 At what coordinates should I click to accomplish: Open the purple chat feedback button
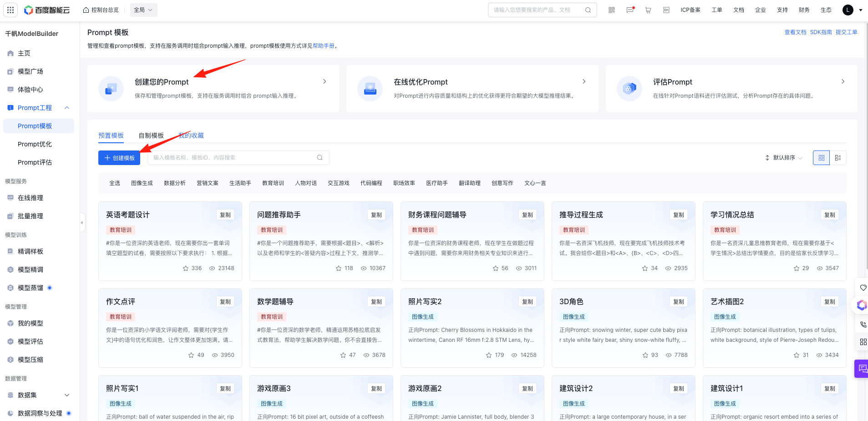tap(862, 369)
